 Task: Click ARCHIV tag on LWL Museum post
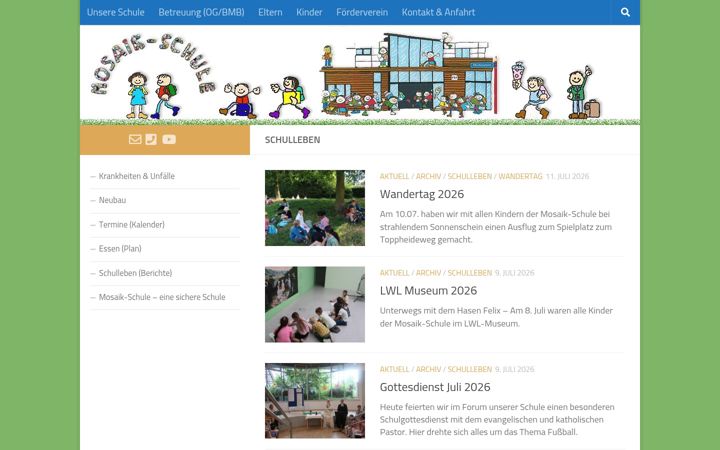pyautogui.click(x=428, y=273)
